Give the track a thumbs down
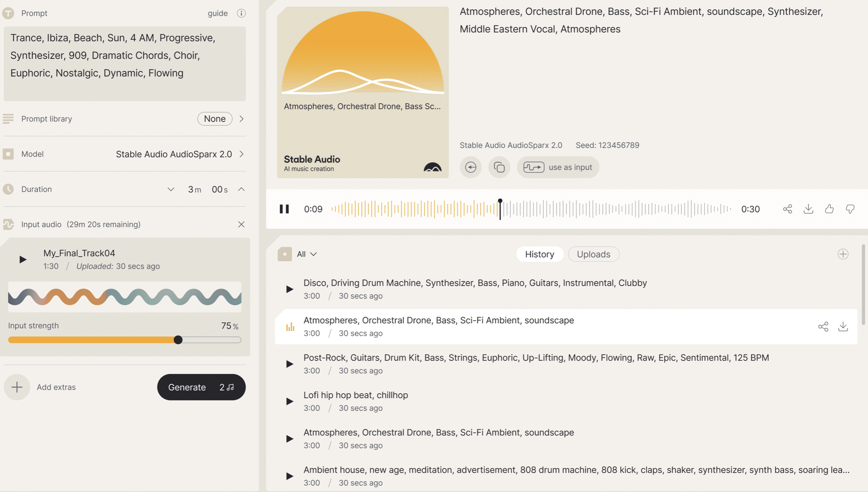868x492 pixels. pyautogui.click(x=850, y=209)
